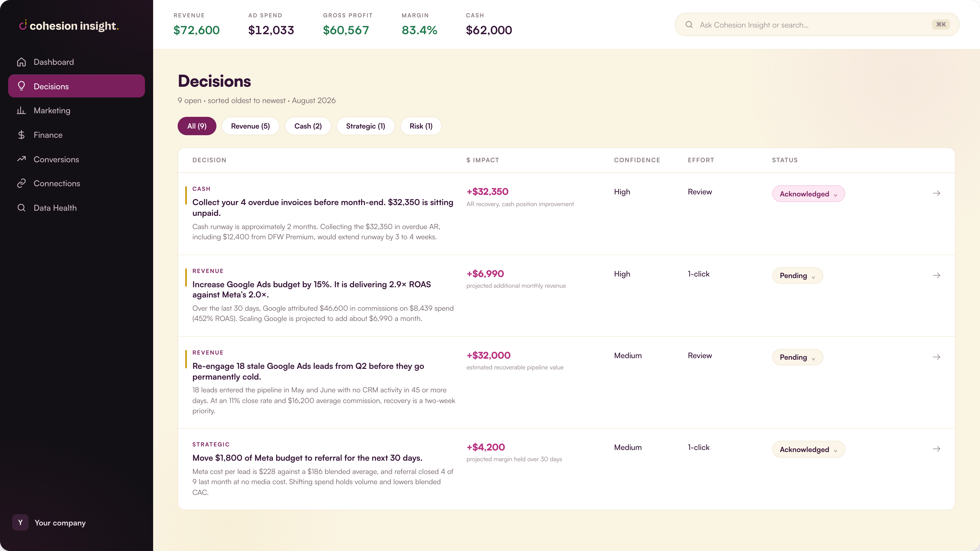The height and width of the screenshot is (551, 980).
Task: Click the Marketing bar chart icon
Action: point(21,110)
